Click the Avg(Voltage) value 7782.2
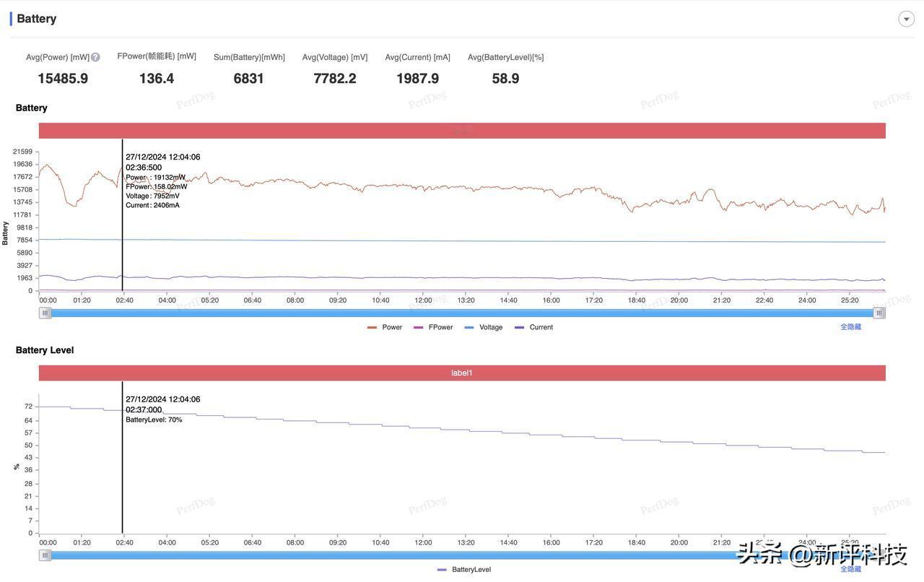This screenshot has height=582, width=924. [335, 78]
